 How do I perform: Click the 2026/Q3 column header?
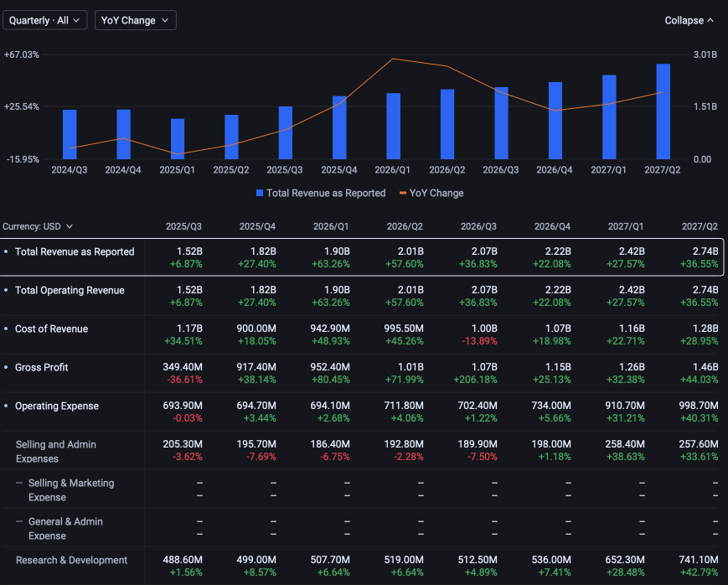coord(478,226)
